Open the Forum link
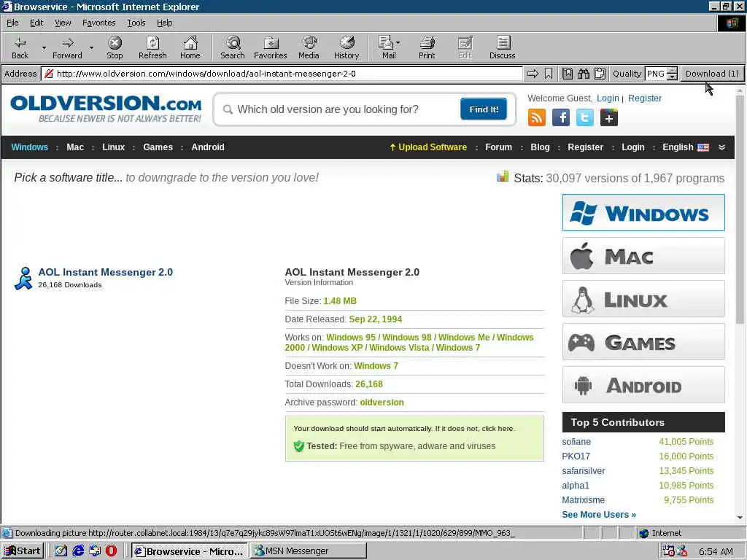 (x=498, y=147)
